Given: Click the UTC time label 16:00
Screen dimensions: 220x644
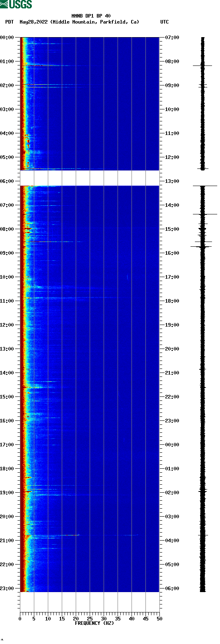Looking at the screenshot, I should tap(172, 253).
